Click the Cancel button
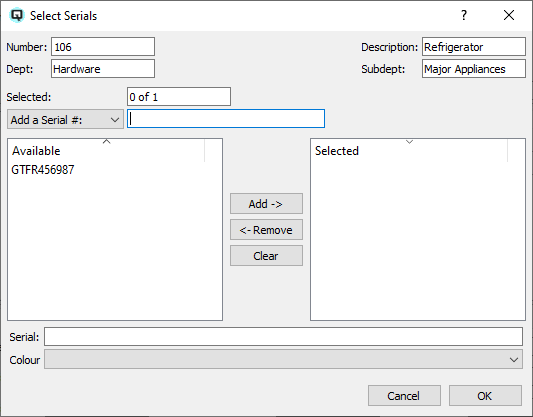The width and height of the screenshot is (533, 417). click(404, 396)
